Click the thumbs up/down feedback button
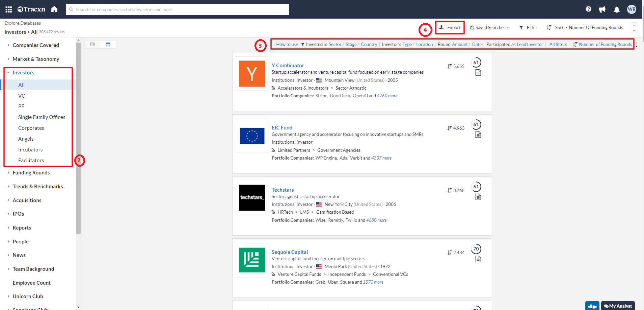 point(592,306)
